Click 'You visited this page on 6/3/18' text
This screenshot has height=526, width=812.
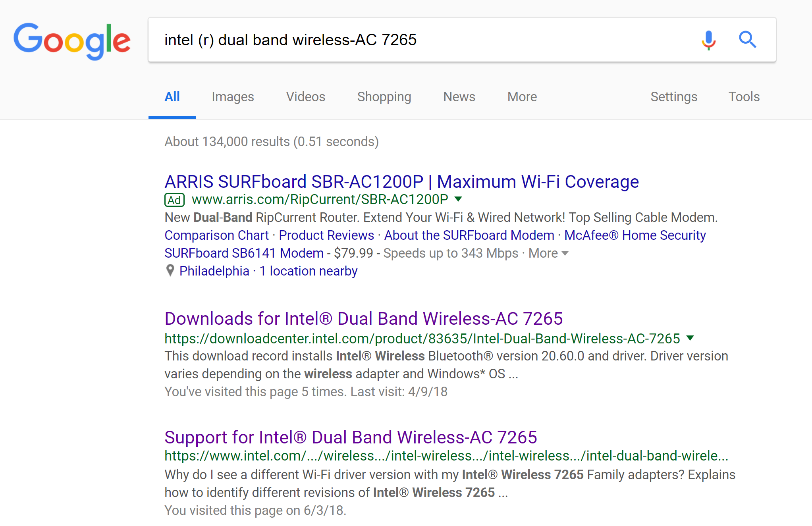[x=255, y=511]
